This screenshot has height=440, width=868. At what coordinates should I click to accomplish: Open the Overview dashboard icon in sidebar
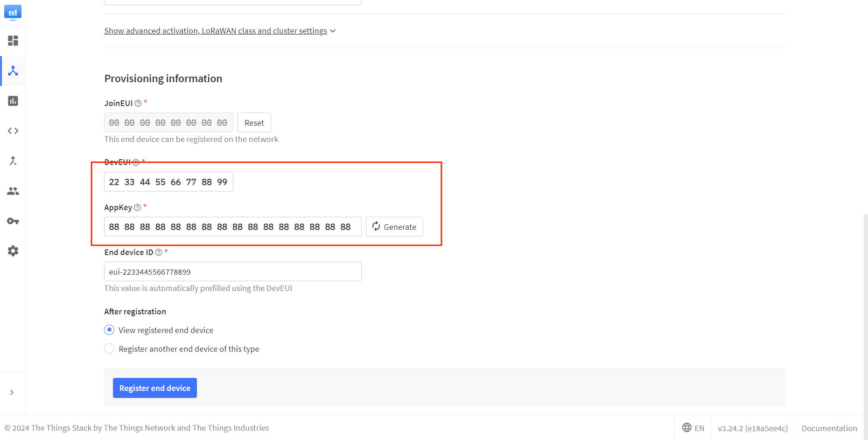tap(13, 41)
